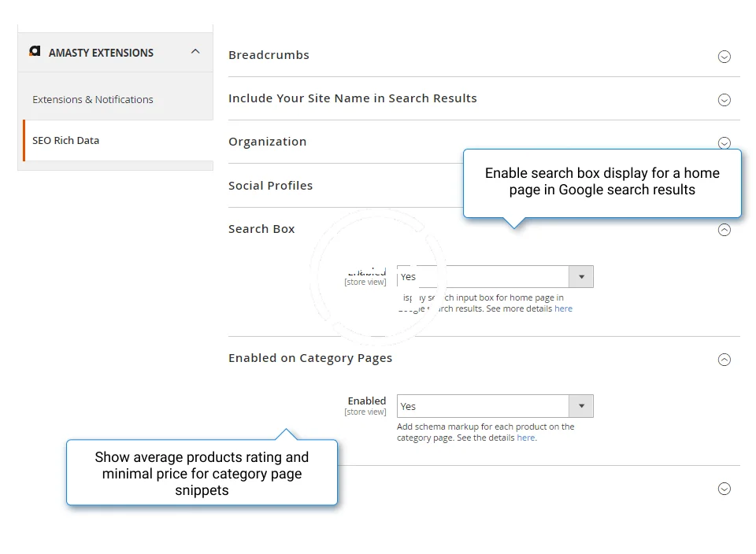Click the Breadcrumbs section title
The width and height of the screenshot is (756, 554).
pyautogui.click(x=269, y=55)
